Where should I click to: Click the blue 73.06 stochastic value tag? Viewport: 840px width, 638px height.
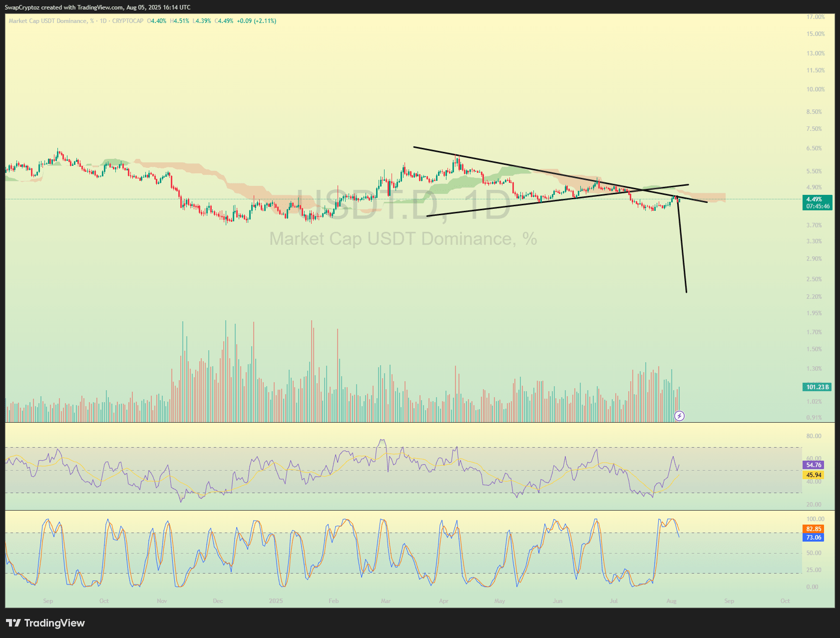pos(813,538)
